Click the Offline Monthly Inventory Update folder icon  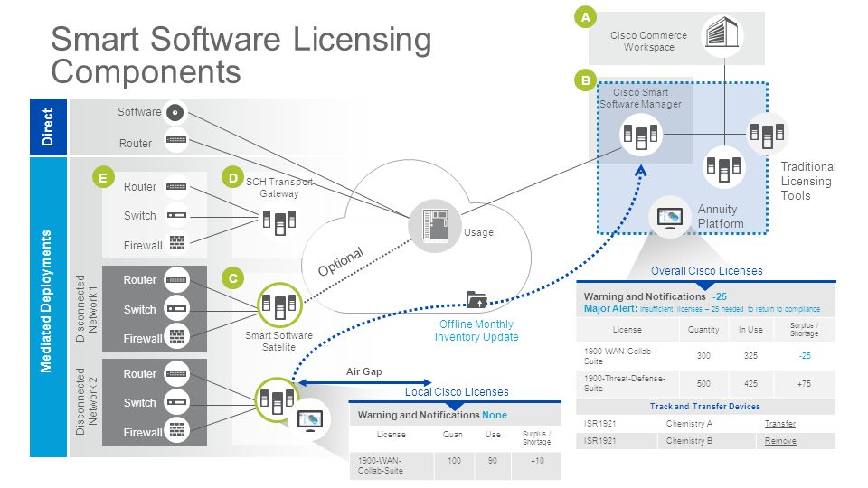pos(476,299)
